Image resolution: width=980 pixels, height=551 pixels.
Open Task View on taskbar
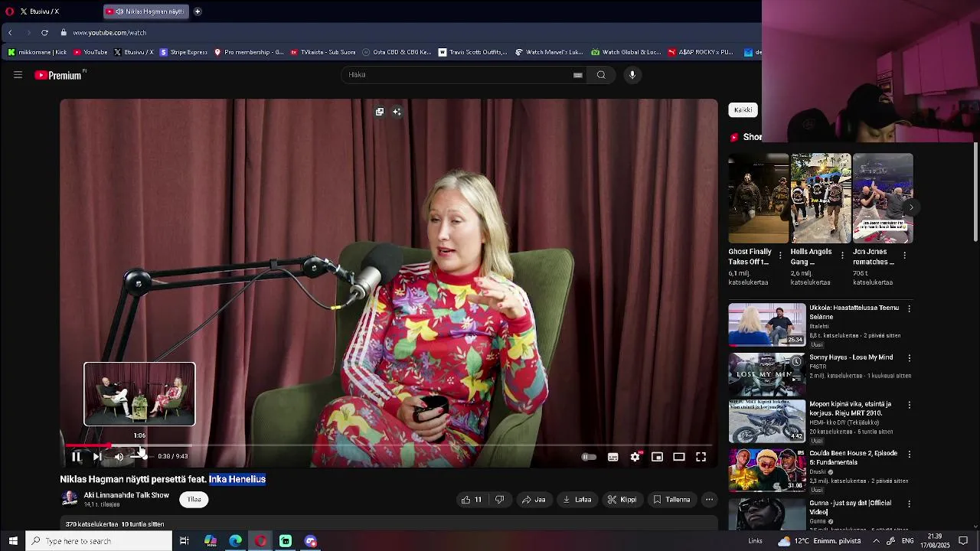pos(185,541)
